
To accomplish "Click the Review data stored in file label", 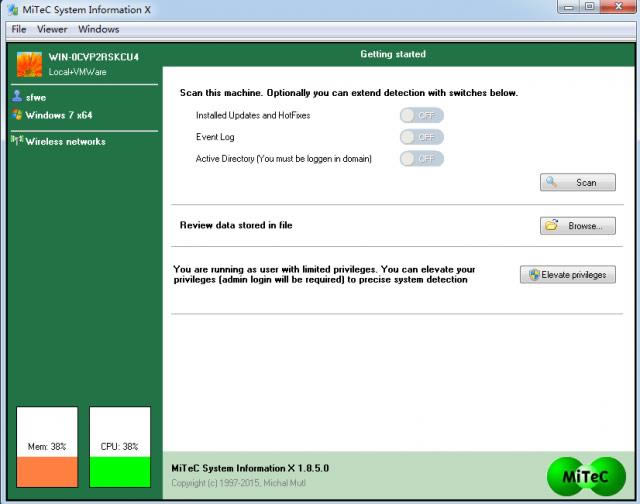I will (236, 225).
